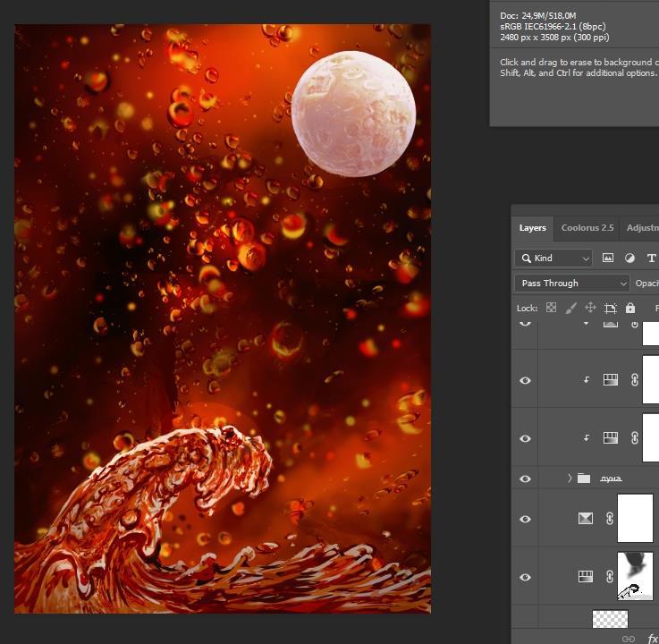
Task: Hide the луна group layer
Action: tap(525, 479)
